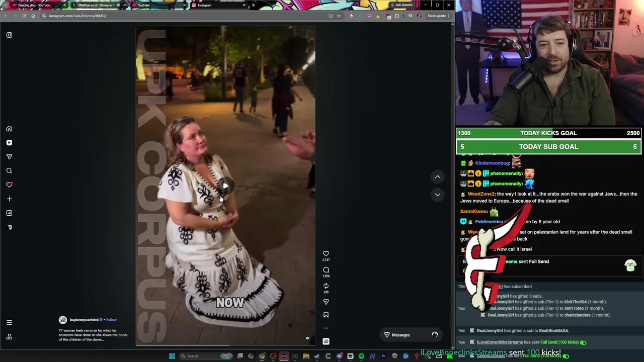Open the Windows Start menu
This screenshot has height=362, width=644.
(x=172, y=356)
